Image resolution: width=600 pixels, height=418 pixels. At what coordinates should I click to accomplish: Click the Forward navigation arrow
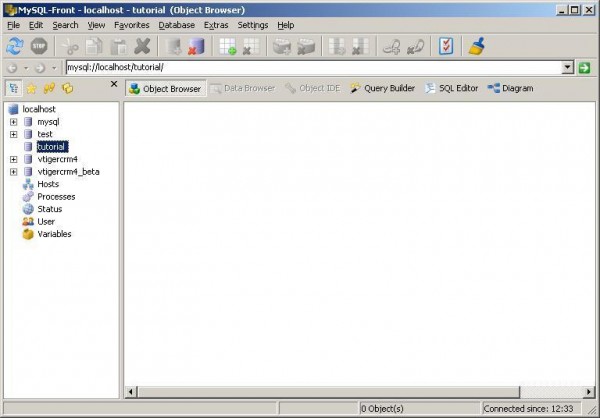click(40, 68)
